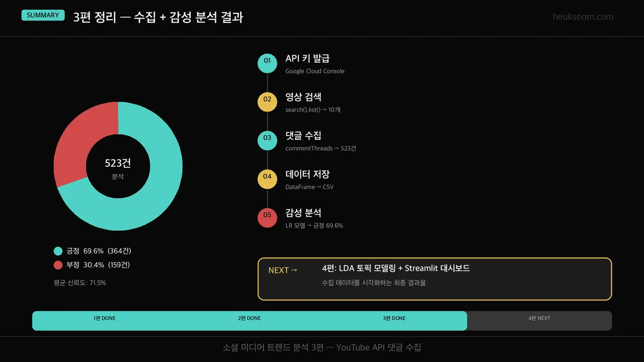Screen dimensions: 644x362
Task: Select the 2편 DONE progress segment
Action: pos(250,319)
